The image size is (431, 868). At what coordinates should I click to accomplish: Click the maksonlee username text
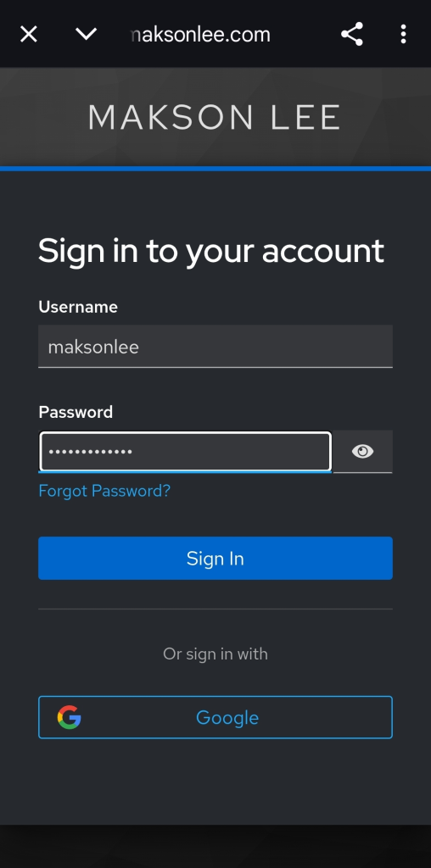(x=93, y=347)
